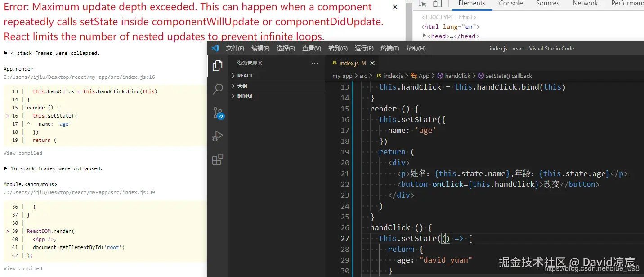The image size is (644, 277).
Task: Open the 编辑(E) menu
Action: point(260,49)
